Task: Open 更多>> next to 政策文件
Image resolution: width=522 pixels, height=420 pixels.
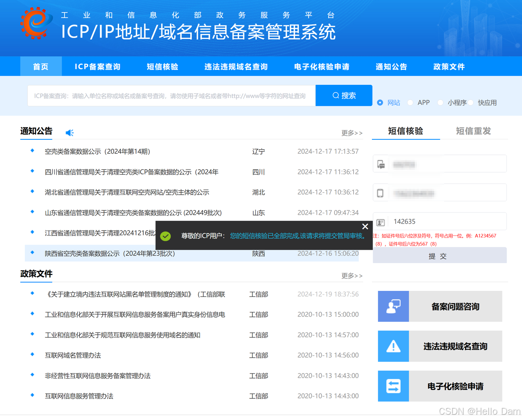Action: [x=351, y=275]
